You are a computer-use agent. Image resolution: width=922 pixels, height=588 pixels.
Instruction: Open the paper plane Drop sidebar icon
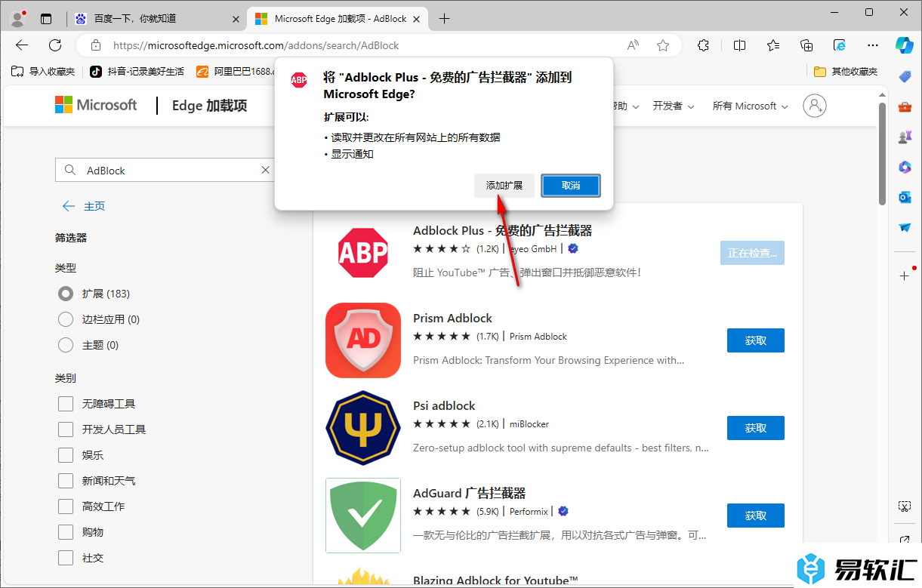(x=905, y=227)
